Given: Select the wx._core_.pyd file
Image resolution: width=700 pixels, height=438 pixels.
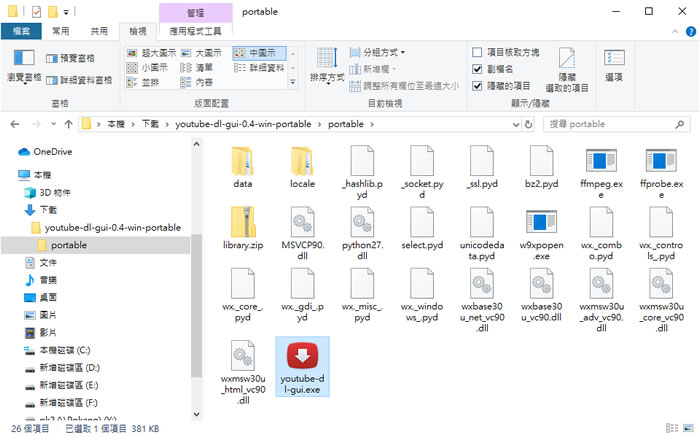Looking at the screenshot, I should [242, 295].
